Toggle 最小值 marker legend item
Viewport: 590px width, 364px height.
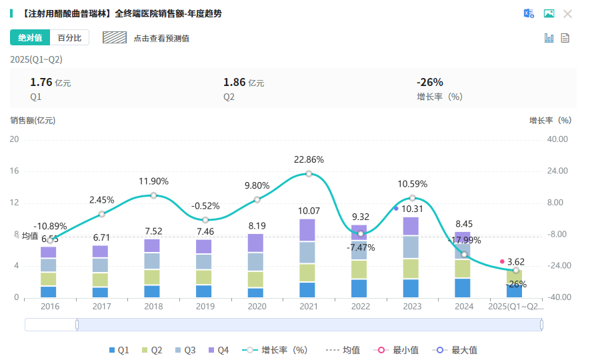(x=396, y=350)
